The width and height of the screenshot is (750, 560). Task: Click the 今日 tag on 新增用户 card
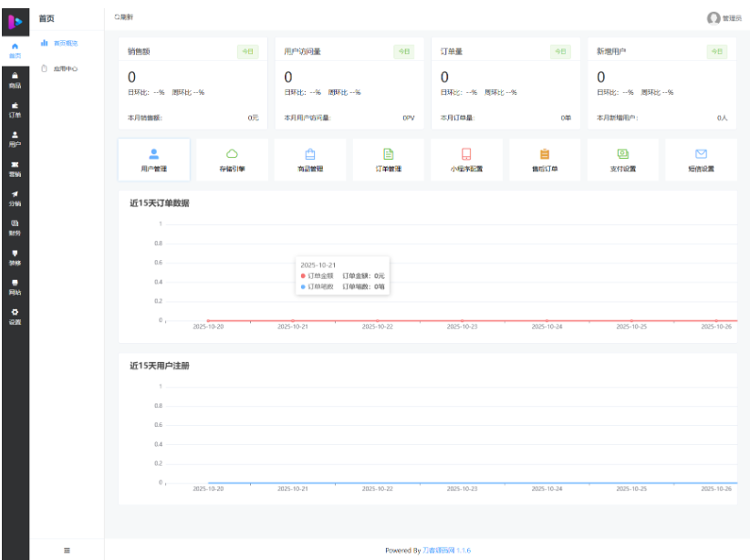(x=717, y=52)
